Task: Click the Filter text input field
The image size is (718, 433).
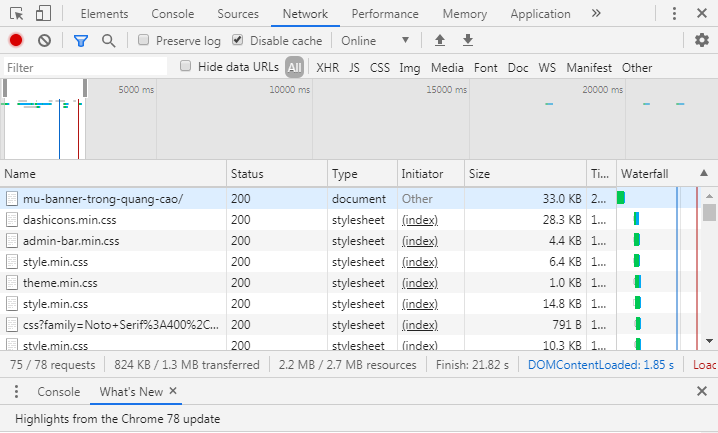Action: point(85,68)
